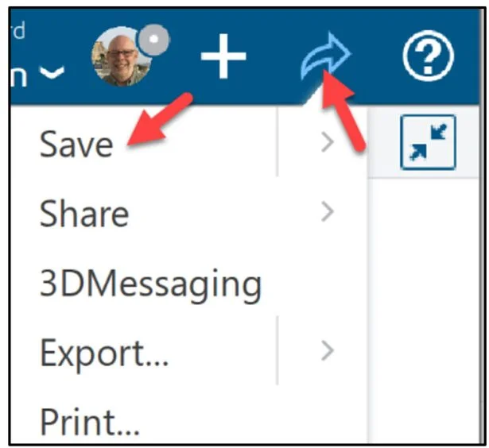The width and height of the screenshot is (489, 448).
Task: Expand the white chevron dropdown beside the name
Action: coord(52,72)
